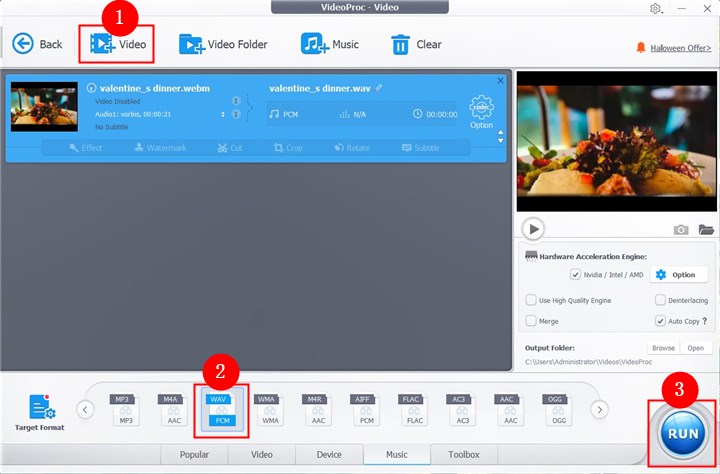Switch to the Toolbox tab
Image resolution: width=720 pixels, height=474 pixels.
(x=464, y=454)
